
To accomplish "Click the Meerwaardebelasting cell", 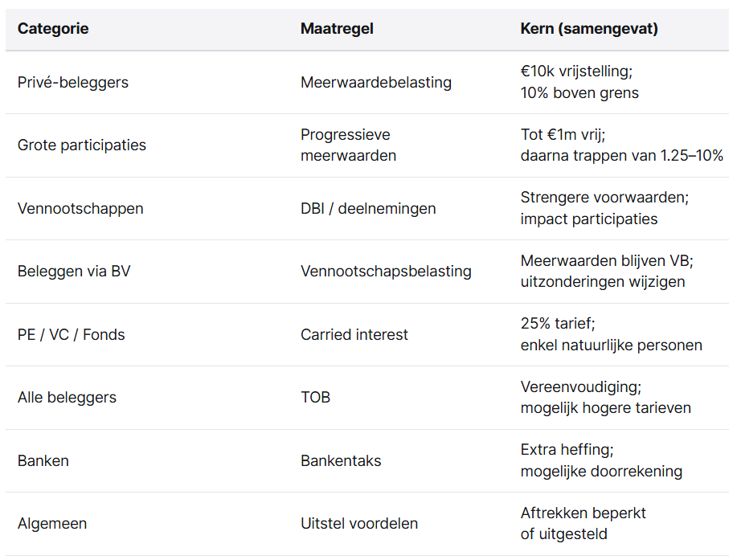I will [376, 82].
